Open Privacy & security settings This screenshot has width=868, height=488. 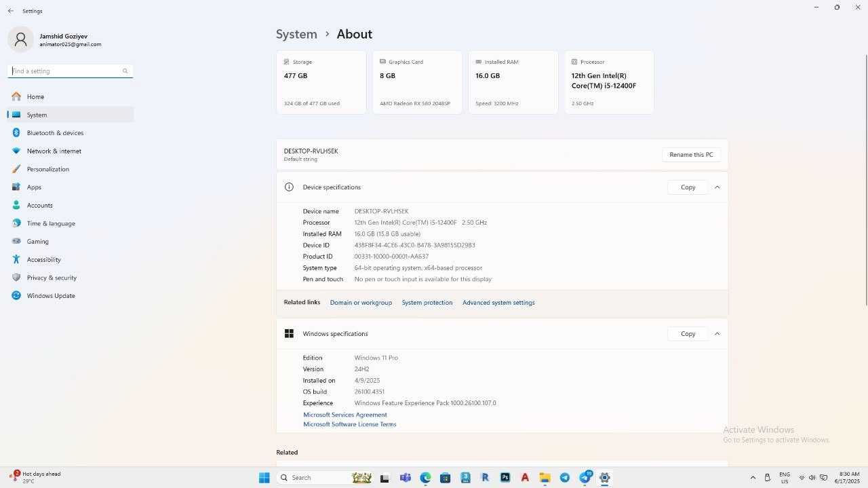point(71,278)
